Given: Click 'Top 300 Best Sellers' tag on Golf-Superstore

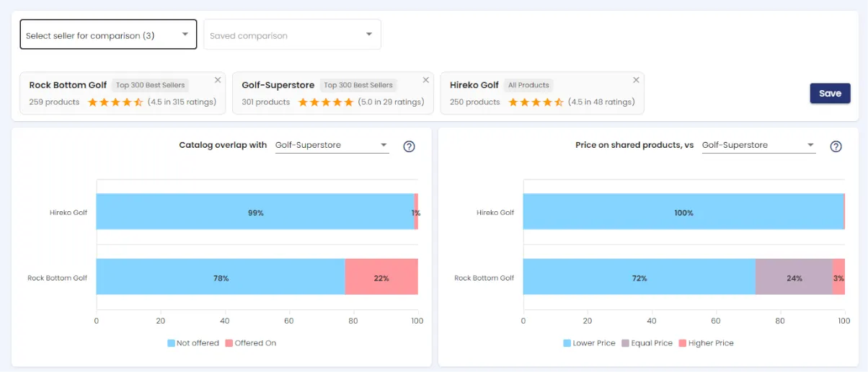Looking at the screenshot, I should [358, 85].
